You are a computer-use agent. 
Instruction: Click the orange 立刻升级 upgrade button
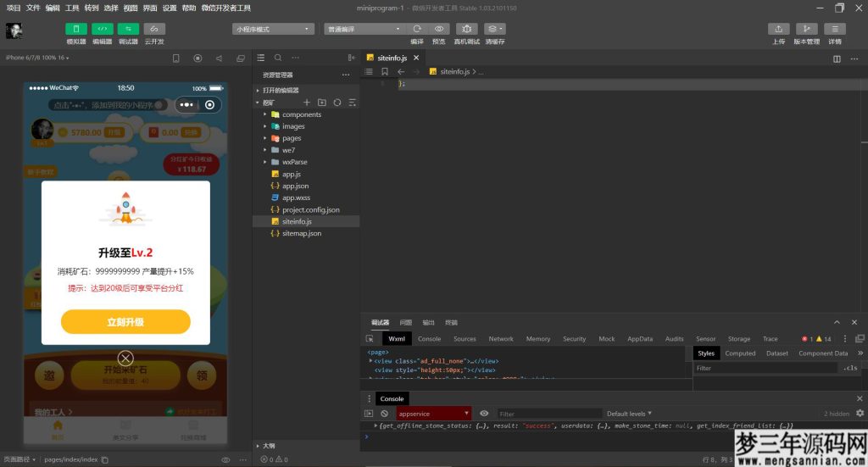tap(125, 322)
